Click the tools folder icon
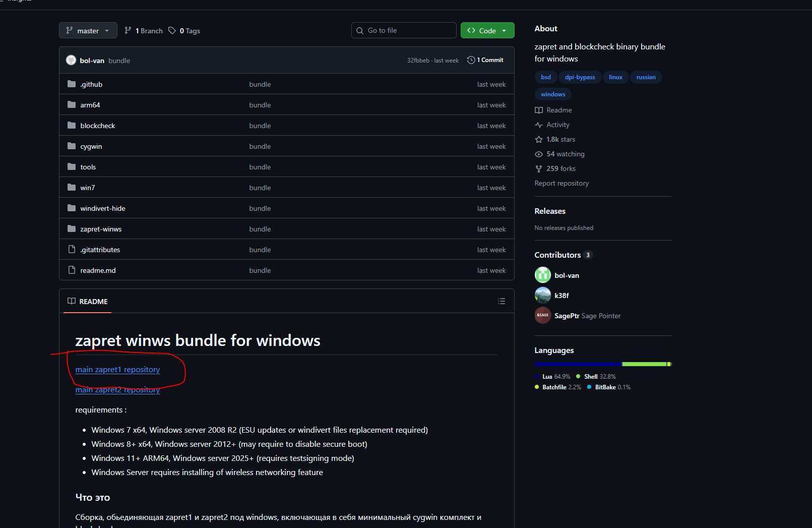The width and height of the screenshot is (812, 528). (x=72, y=167)
